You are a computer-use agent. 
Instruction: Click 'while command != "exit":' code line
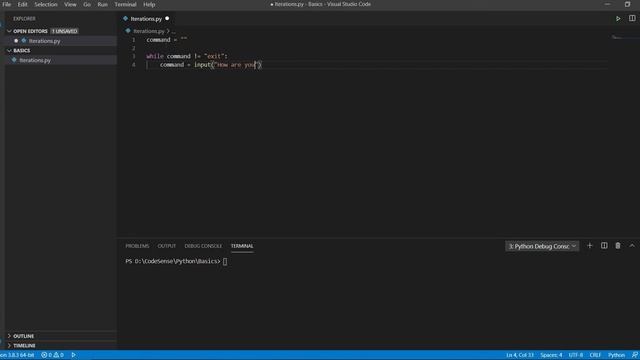click(187, 56)
